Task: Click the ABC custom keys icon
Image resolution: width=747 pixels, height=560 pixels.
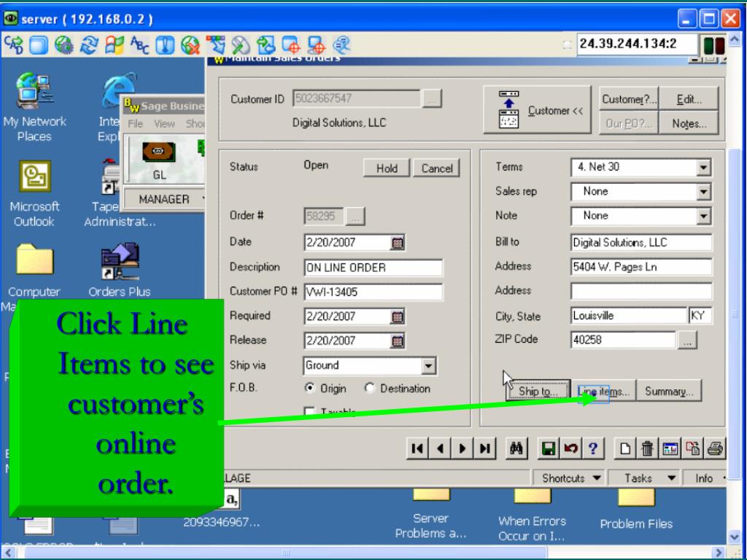Action: [x=139, y=45]
